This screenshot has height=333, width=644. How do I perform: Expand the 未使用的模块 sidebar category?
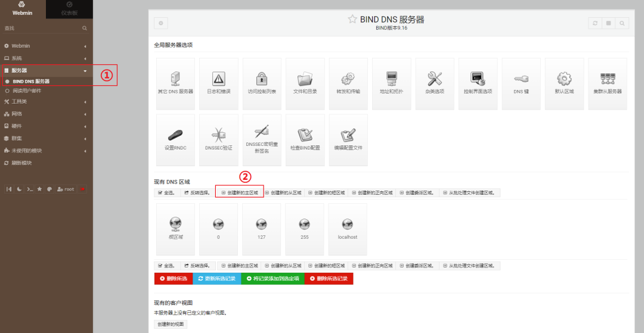pyautogui.click(x=47, y=151)
